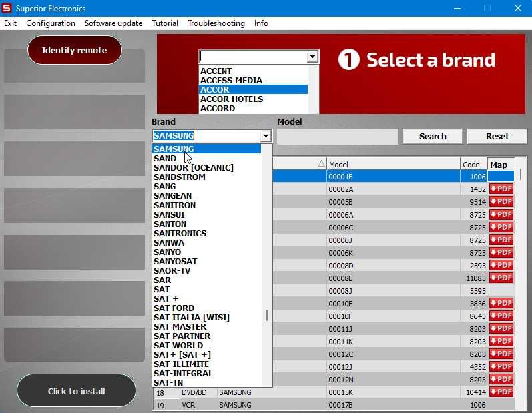Click the Model input field
Image resolution: width=532 pixels, height=413 pixels.
338,137
